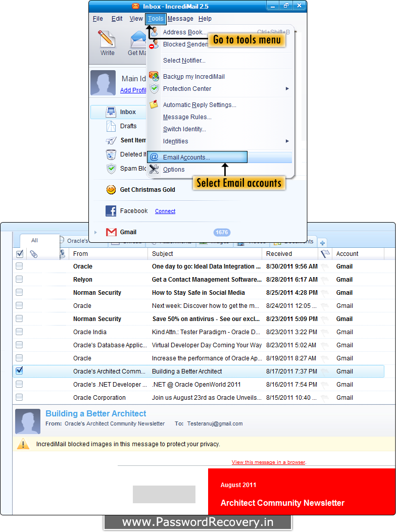Sort messages by Account column
The height and width of the screenshot is (532, 396).
coord(347,254)
